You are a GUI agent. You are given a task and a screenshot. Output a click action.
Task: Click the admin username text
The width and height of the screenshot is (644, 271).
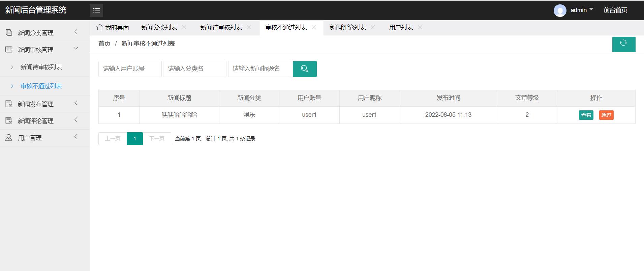pos(579,10)
